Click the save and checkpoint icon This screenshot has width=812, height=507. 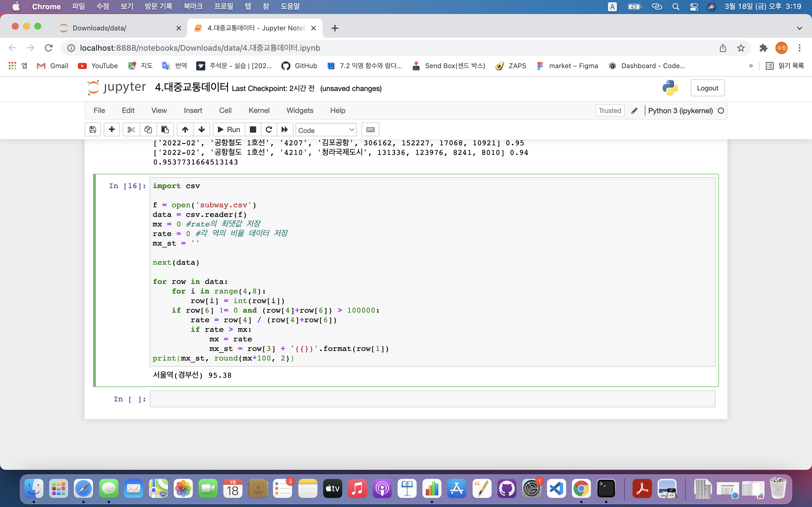pos(93,130)
